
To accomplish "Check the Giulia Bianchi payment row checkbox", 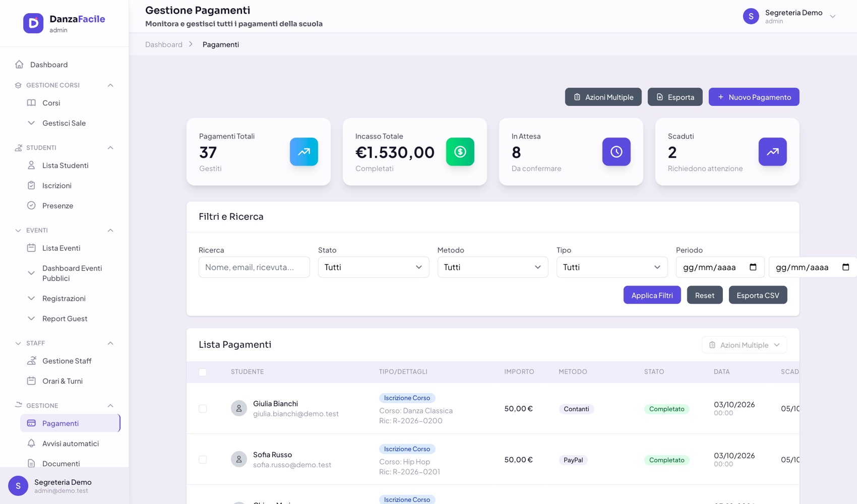I will pos(203,409).
